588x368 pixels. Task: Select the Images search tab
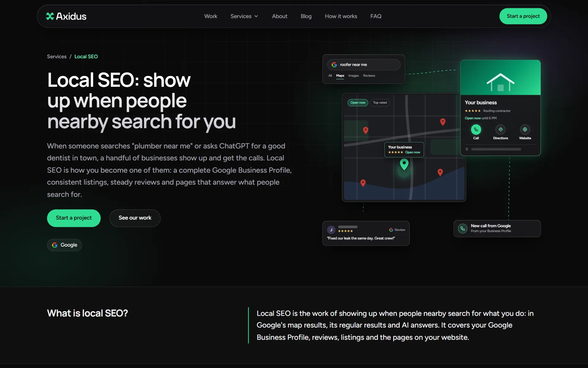coord(353,76)
